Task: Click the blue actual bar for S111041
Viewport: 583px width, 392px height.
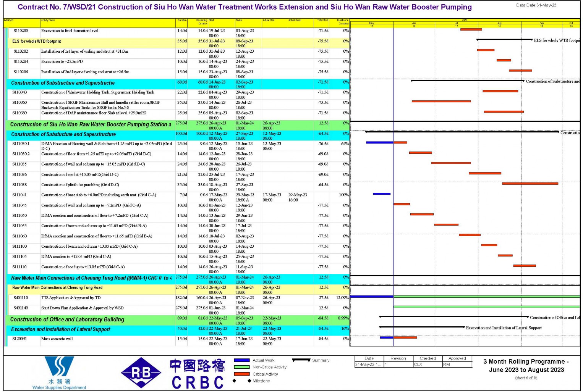Action: click(x=382, y=194)
